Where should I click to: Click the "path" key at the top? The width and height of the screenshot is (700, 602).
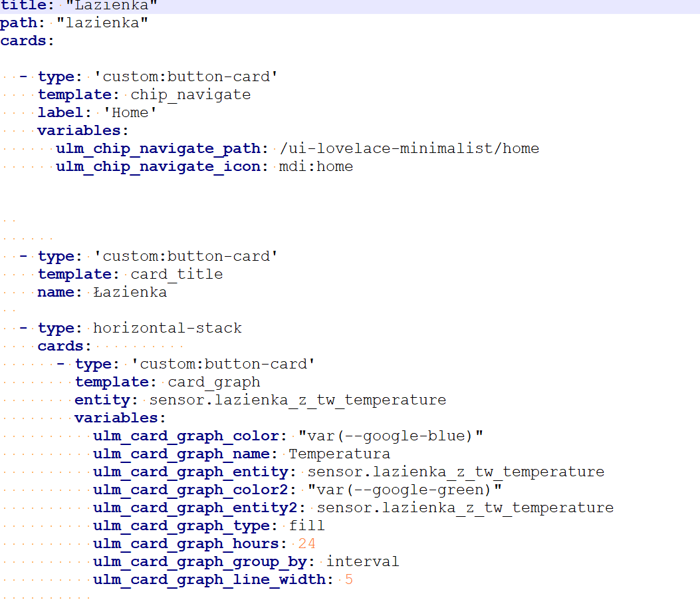pos(19,23)
